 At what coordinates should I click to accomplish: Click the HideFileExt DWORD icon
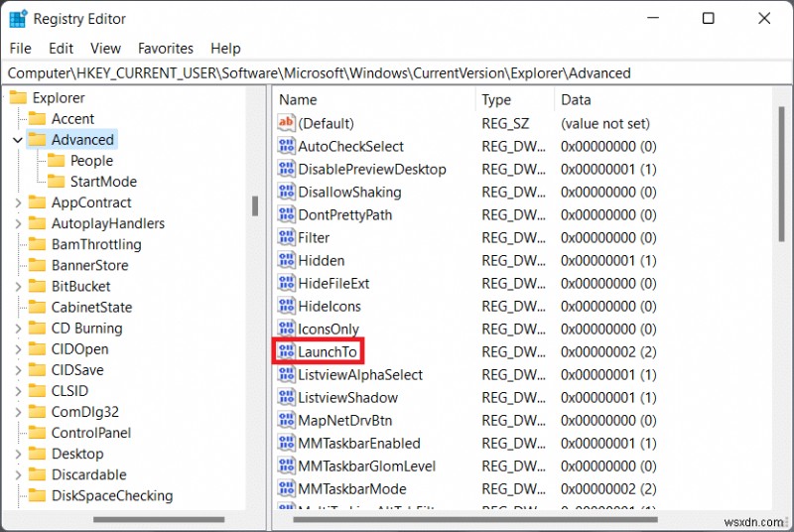tap(286, 283)
